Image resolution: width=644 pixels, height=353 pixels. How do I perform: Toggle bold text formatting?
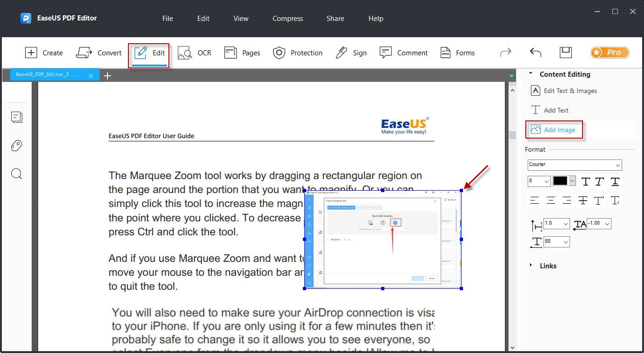pyautogui.click(x=585, y=181)
